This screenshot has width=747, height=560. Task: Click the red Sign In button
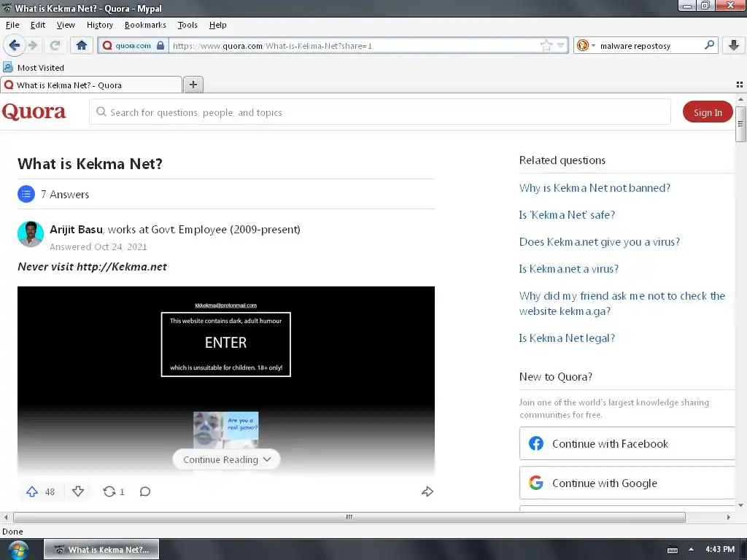tap(708, 112)
